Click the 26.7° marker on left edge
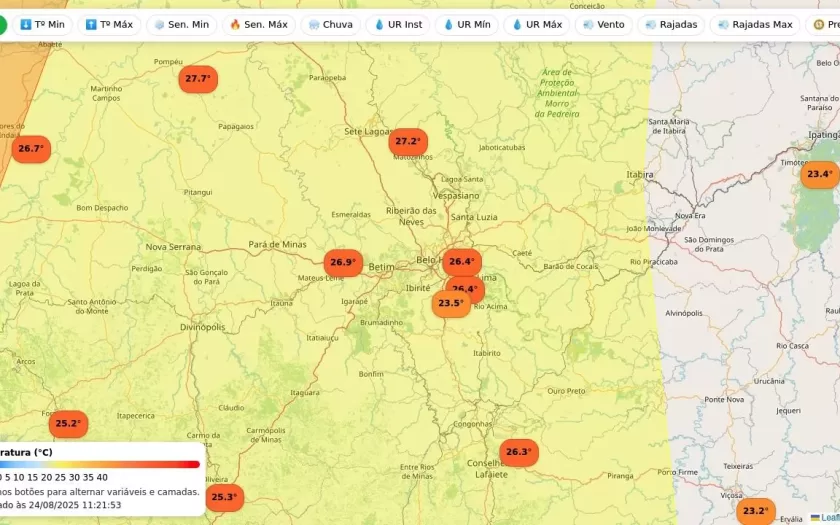840x525 pixels. (x=31, y=150)
